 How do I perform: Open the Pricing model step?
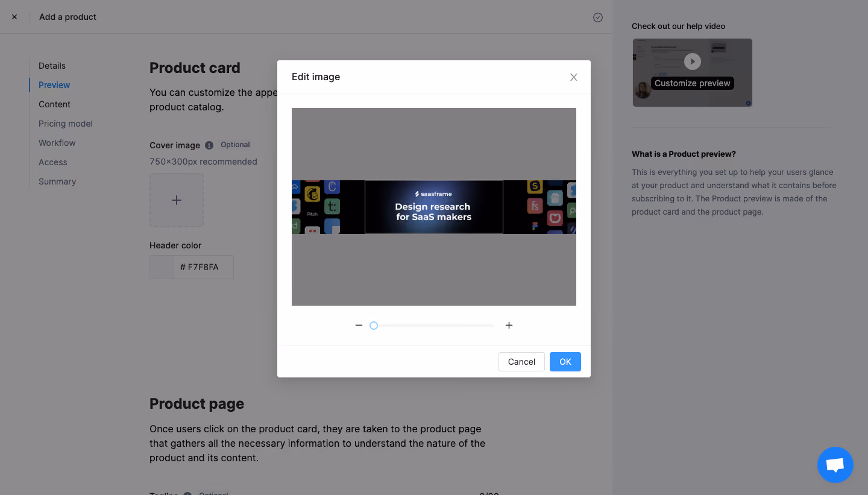pyautogui.click(x=66, y=124)
